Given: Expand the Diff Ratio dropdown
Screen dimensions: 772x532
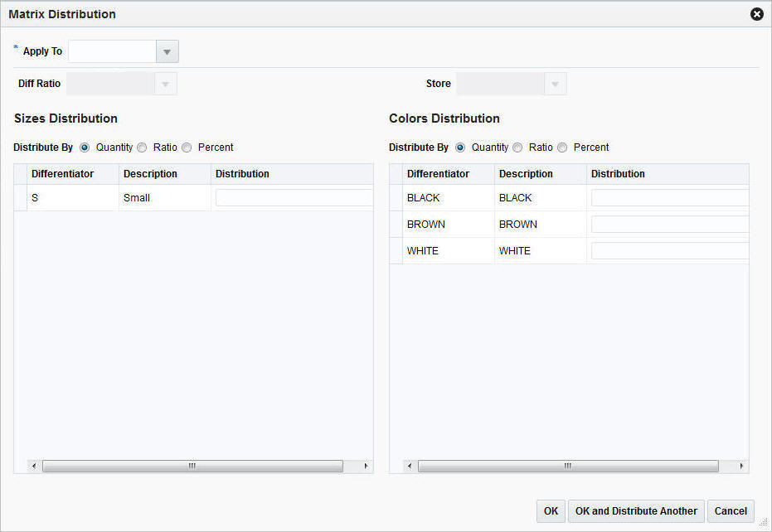Looking at the screenshot, I should click(x=165, y=83).
